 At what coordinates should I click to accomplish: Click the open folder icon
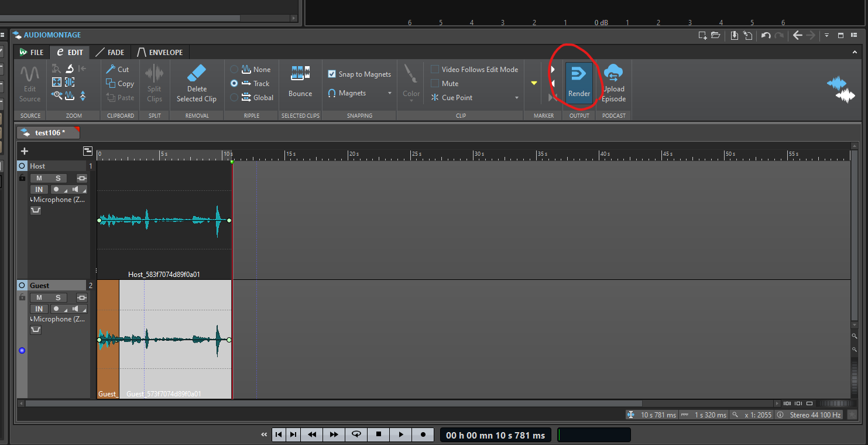(x=715, y=35)
